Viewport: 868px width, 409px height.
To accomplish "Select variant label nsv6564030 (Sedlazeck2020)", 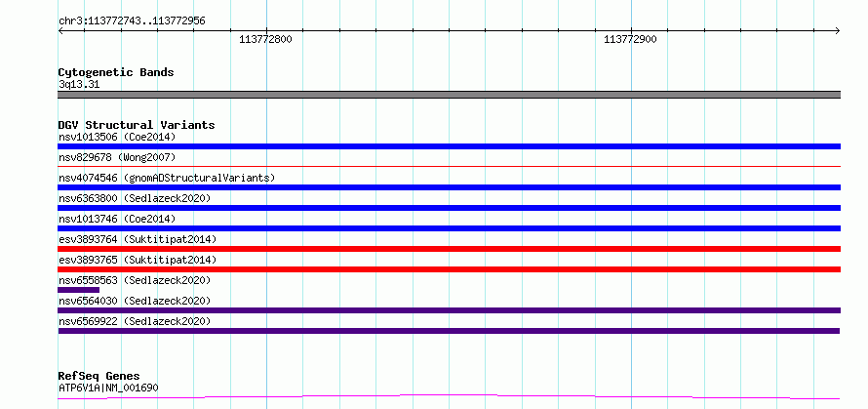I will [x=135, y=301].
